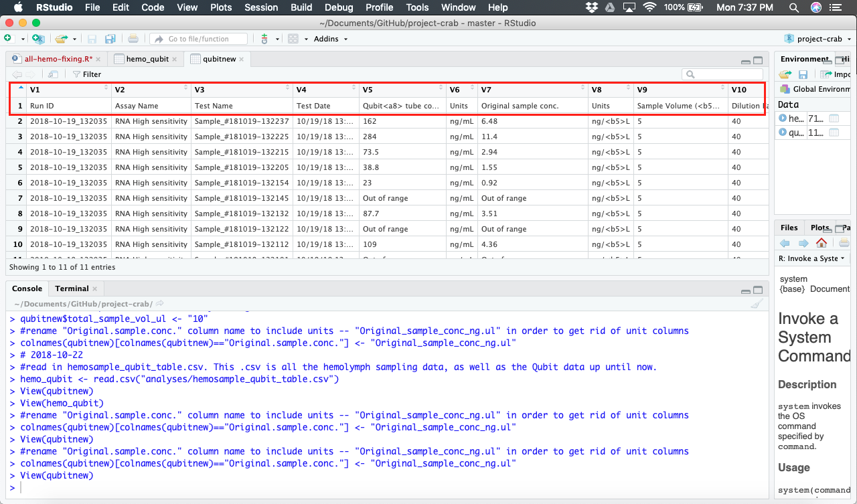
Task: Expand the hemo_qubit data object
Action: pyautogui.click(x=782, y=118)
